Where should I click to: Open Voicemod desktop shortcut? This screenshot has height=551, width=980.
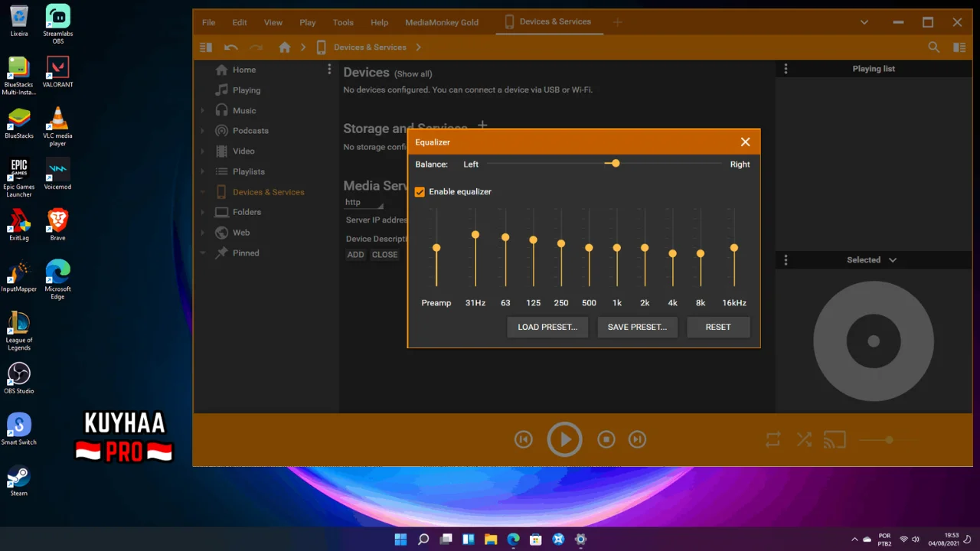click(57, 174)
